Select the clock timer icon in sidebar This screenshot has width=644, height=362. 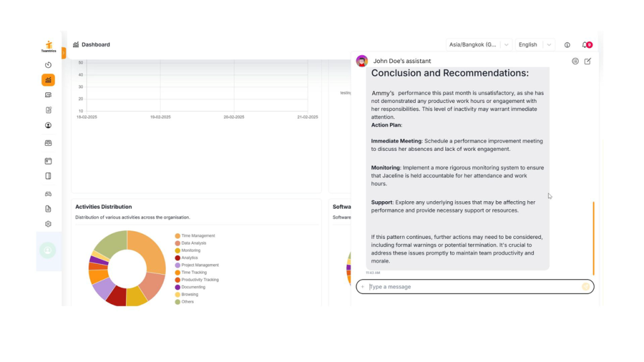(48, 65)
